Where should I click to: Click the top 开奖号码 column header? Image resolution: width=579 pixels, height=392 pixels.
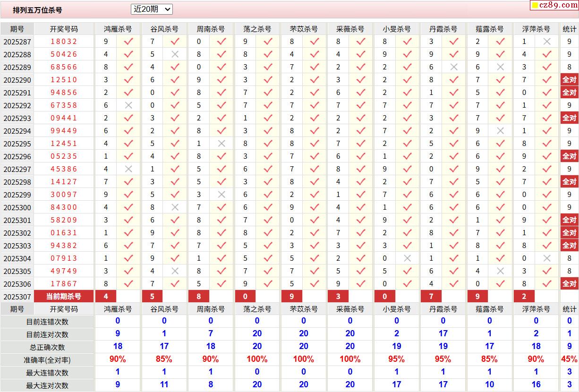tap(64, 29)
